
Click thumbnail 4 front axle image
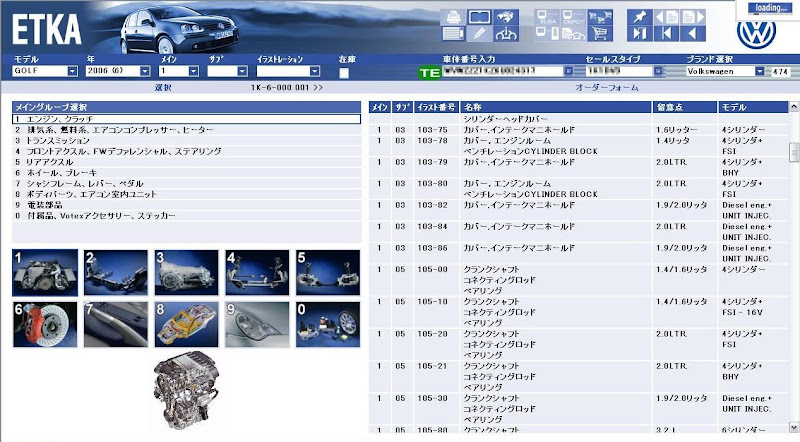pos(257,273)
